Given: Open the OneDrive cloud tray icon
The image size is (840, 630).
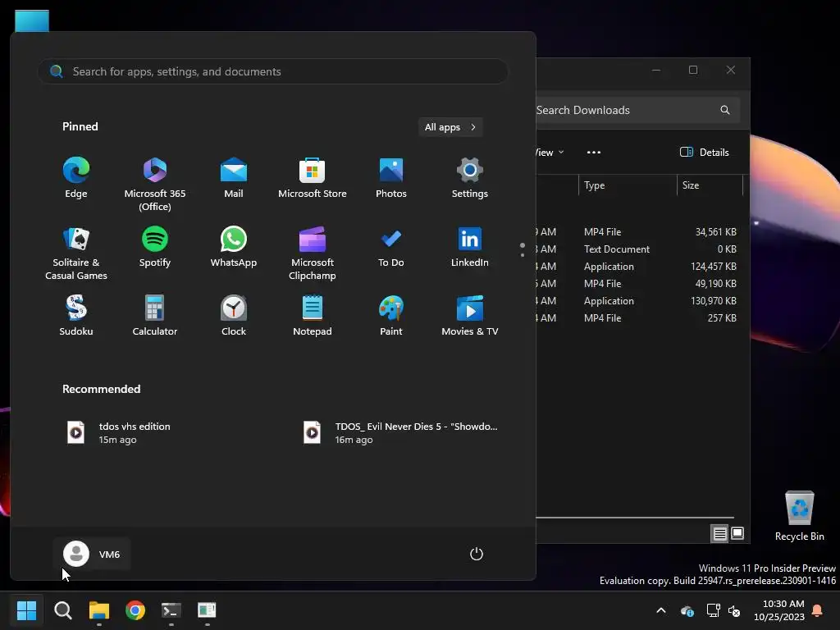Looking at the screenshot, I should [x=687, y=610].
